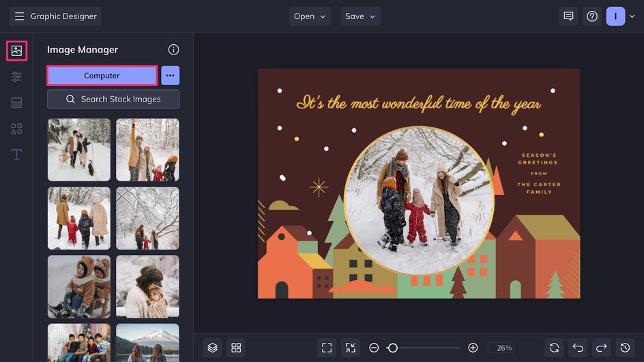Fit canvas to screen
Screen dimensions: 644x362
(x=327, y=348)
